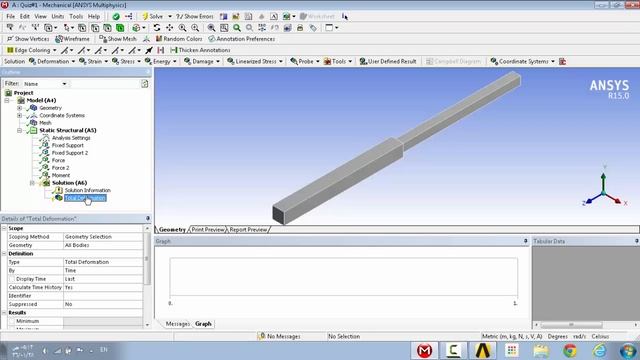
Task: Click the Identifier input field
Action: tap(103, 296)
